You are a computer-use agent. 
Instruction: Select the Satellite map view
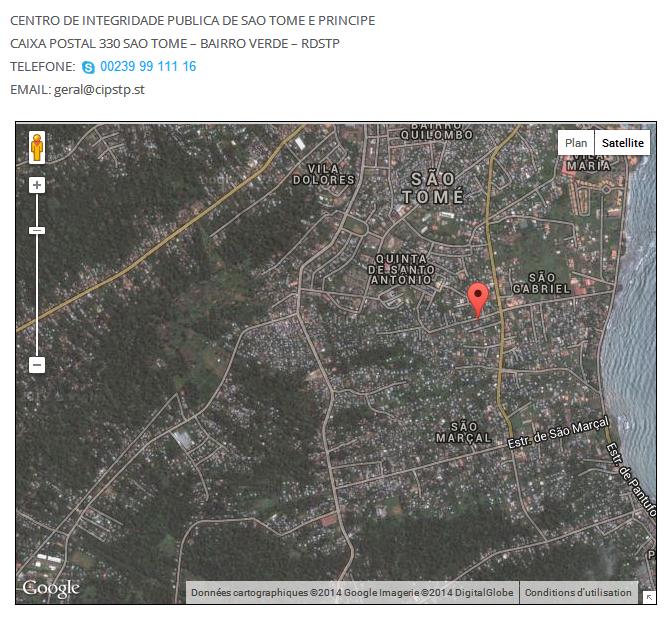[x=622, y=143]
